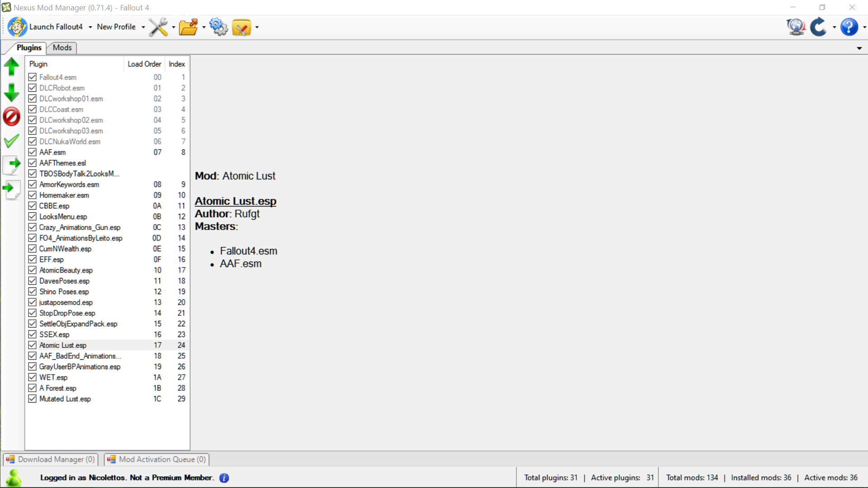868x488 pixels.
Task: Open the tab list dropdown arrow
Action: pos(859,48)
